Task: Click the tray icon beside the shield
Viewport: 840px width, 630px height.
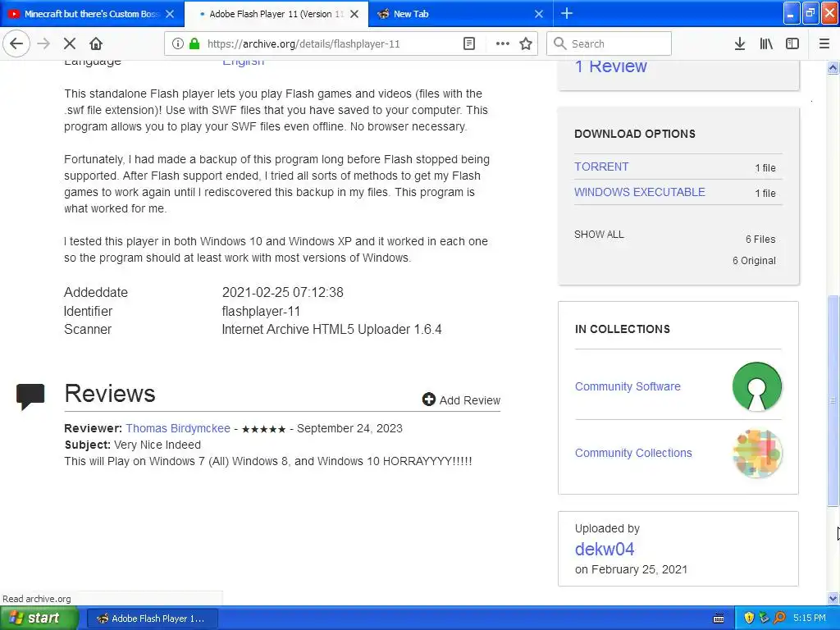Action: (764, 618)
